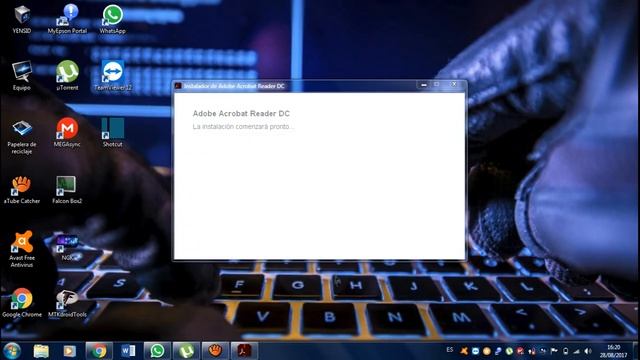Select the TeamViewer 12 desktop icon
Viewport: 640px width, 360px height.
113,76
